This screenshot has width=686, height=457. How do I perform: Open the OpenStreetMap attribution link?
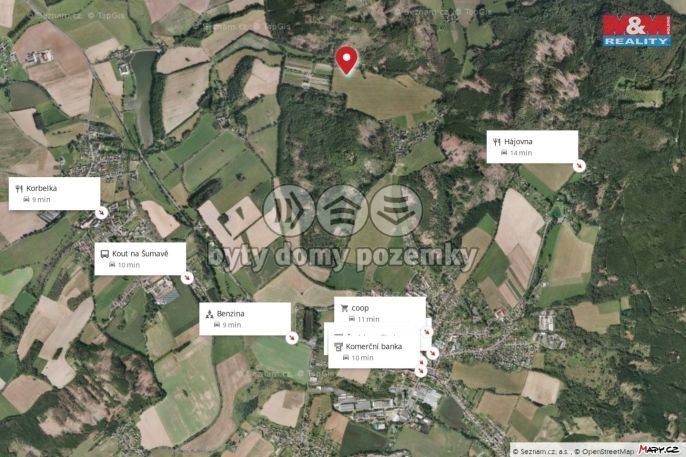point(604,451)
